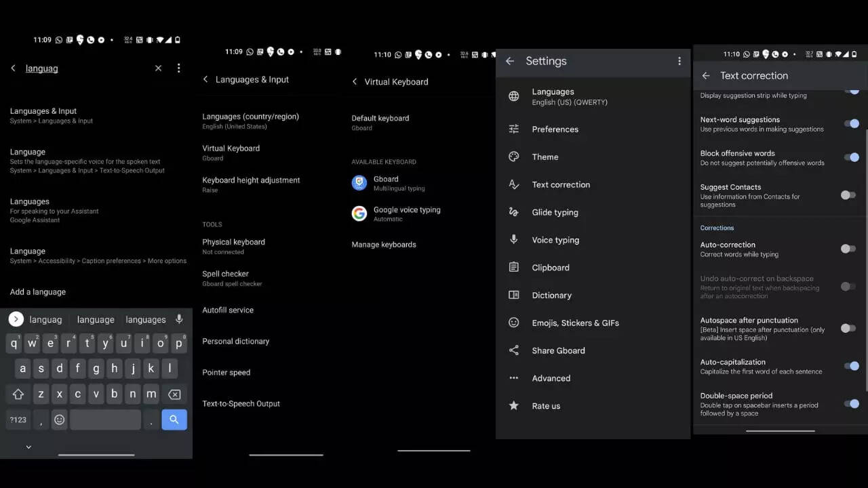Clear the languag search text with X

tap(158, 68)
